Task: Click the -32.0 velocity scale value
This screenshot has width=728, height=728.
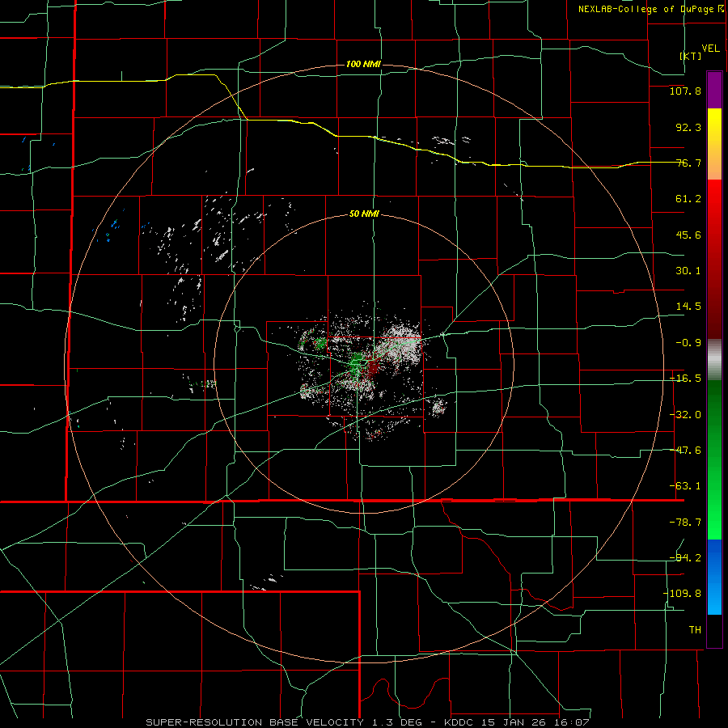Action: point(685,415)
